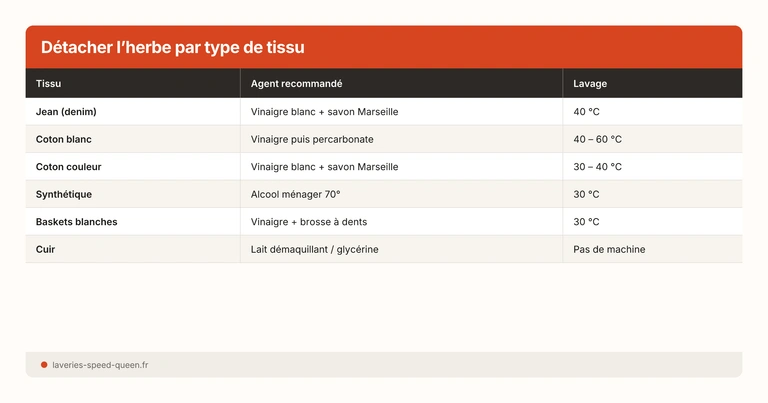Select the 'Coton blanc' row label
Viewport: 768px width, 403px height.
[64, 139]
